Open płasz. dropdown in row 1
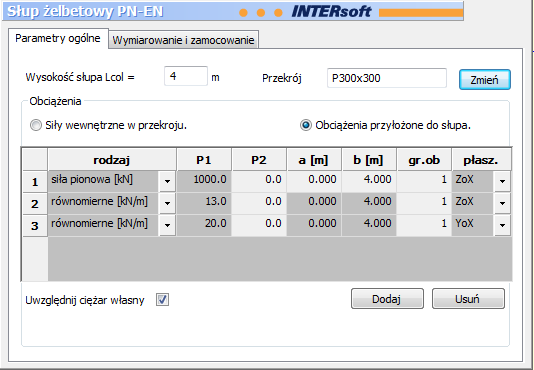The width and height of the screenshot is (534, 370). (x=502, y=181)
